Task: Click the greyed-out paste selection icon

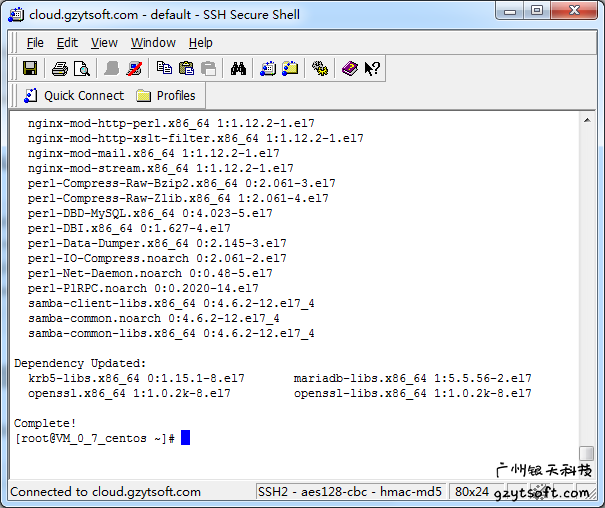Action: (x=209, y=69)
